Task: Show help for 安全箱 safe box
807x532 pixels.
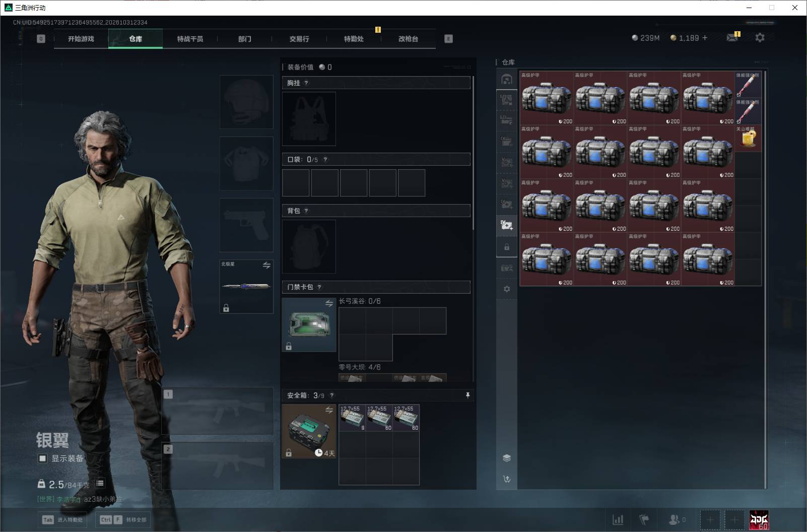Action: (x=331, y=395)
